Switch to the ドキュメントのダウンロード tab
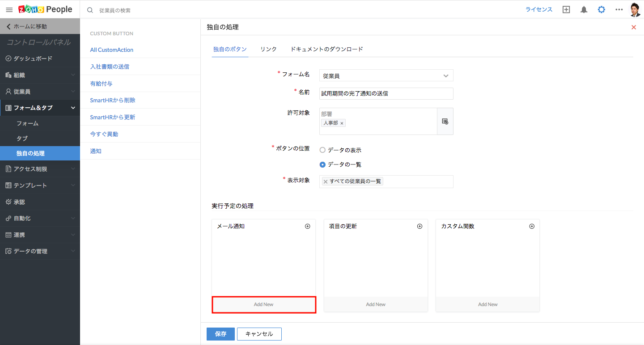This screenshot has height=345, width=644. 326,49
